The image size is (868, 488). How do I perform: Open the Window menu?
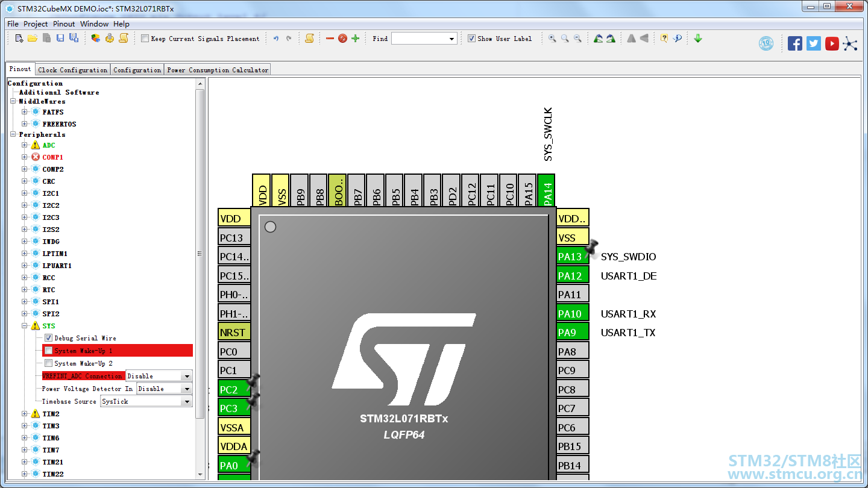pyautogui.click(x=95, y=24)
